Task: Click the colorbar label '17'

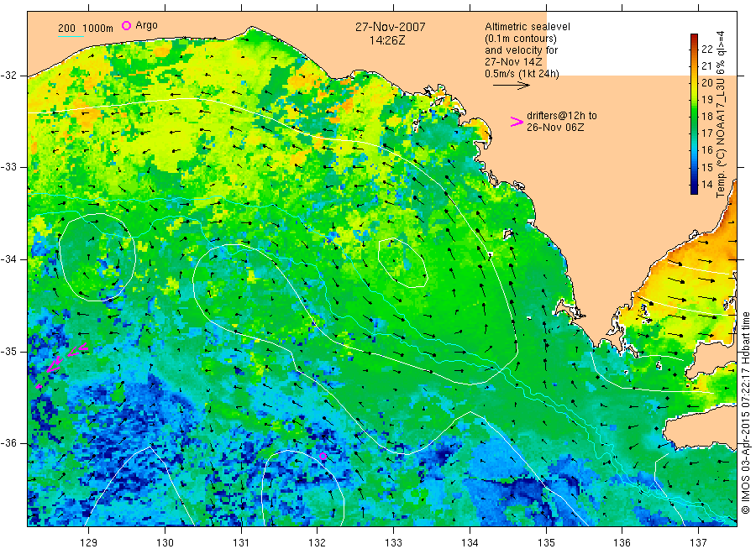Action: [706, 133]
